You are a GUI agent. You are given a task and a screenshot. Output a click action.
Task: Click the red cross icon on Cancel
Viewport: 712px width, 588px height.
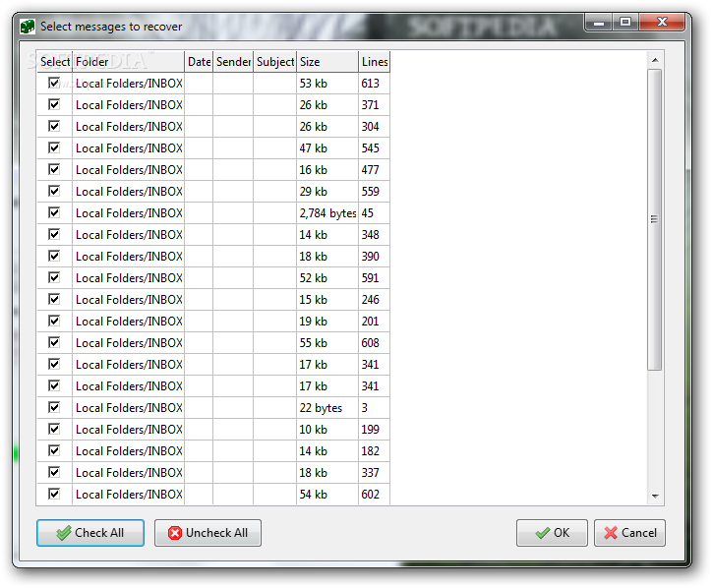tap(611, 533)
